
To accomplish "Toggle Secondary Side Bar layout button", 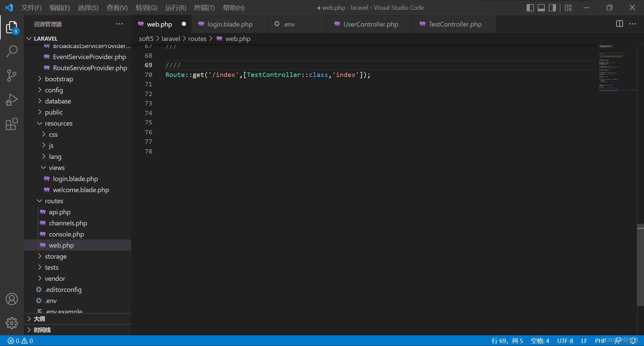I will click(x=552, y=7).
